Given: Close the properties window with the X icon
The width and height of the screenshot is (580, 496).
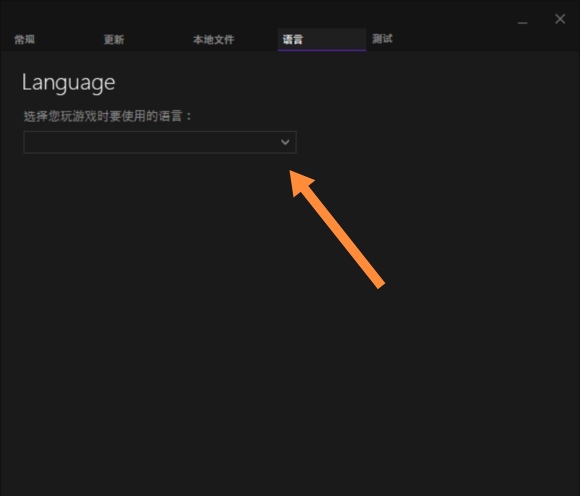Looking at the screenshot, I should tap(560, 19).
